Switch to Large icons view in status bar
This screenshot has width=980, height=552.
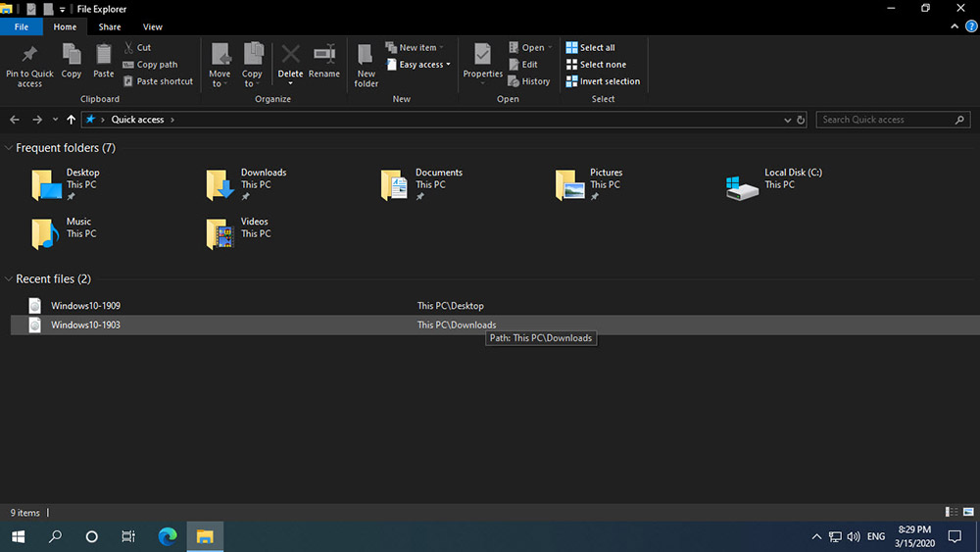pyautogui.click(x=968, y=512)
